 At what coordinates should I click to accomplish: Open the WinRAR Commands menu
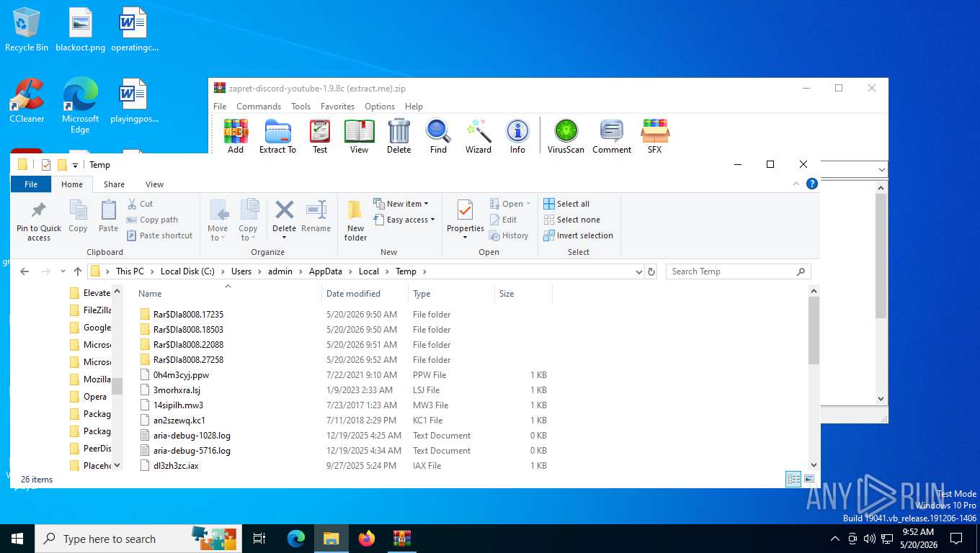tap(259, 107)
